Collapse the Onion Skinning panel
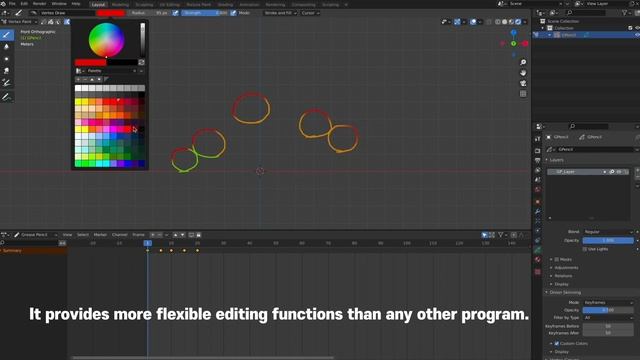The width and height of the screenshot is (640, 360). pyautogui.click(x=565, y=293)
